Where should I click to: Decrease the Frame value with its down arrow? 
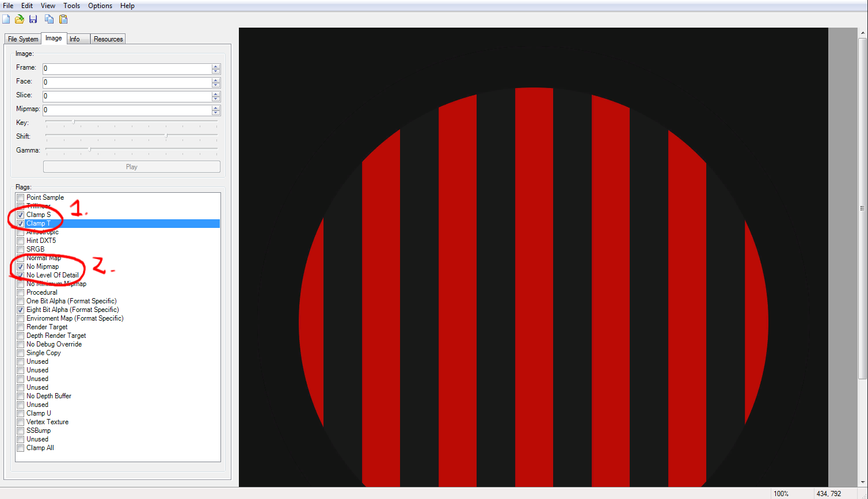click(216, 71)
